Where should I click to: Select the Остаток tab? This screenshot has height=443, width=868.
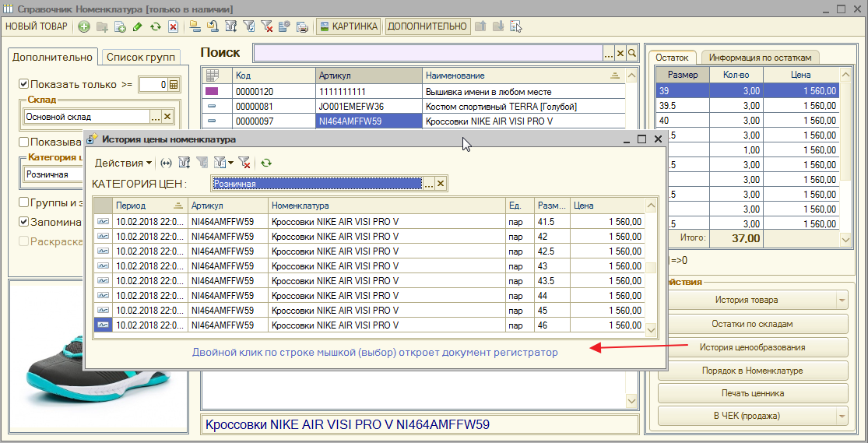672,57
